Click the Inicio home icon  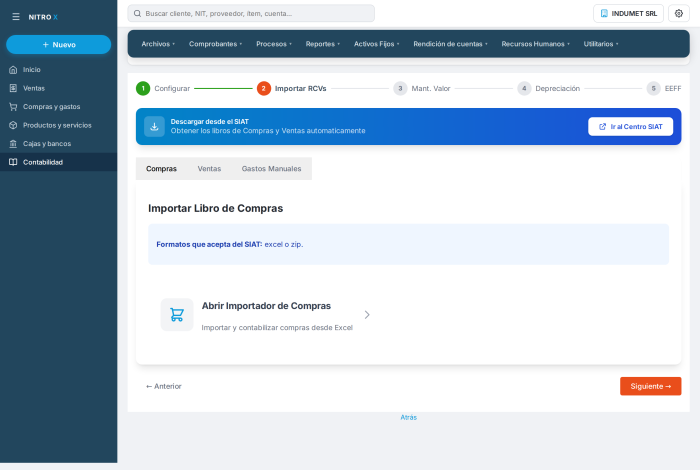[x=13, y=70]
